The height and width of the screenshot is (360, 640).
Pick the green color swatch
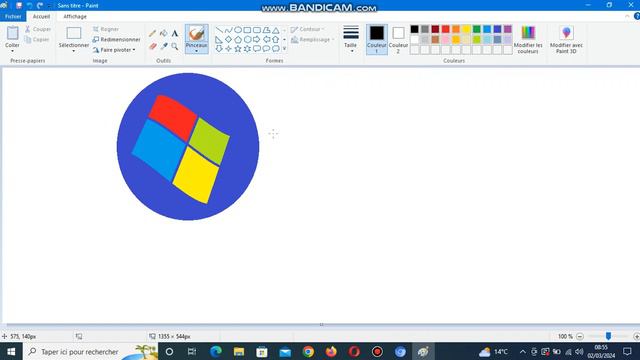477,29
